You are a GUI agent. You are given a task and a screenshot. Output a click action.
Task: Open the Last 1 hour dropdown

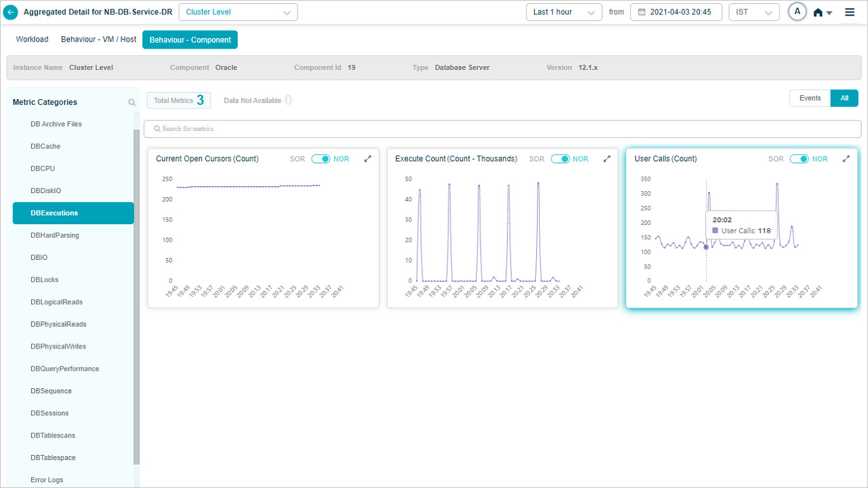[x=564, y=12]
